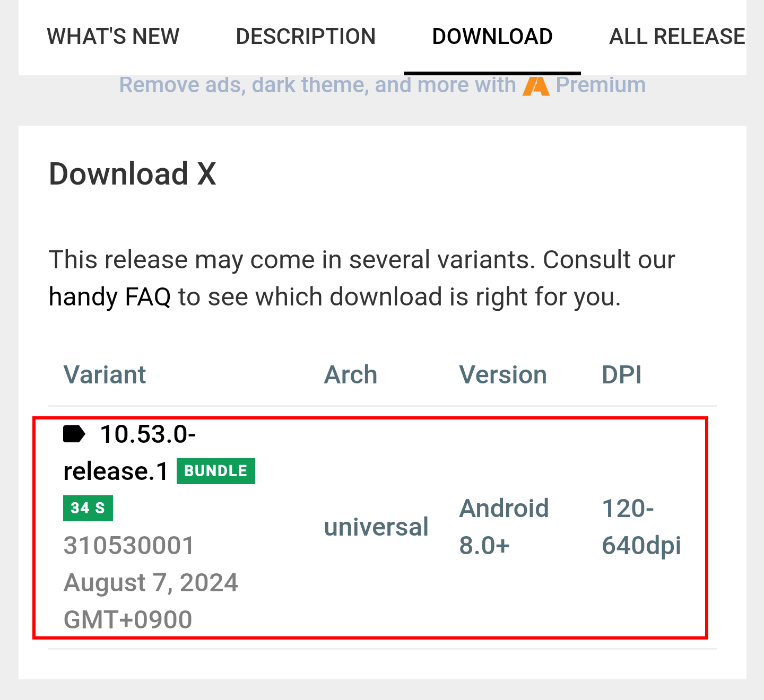764x700 pixels.
Task: Click the Premium upgrade banner text
Action: pyautogui.click(x=382, y=85)
